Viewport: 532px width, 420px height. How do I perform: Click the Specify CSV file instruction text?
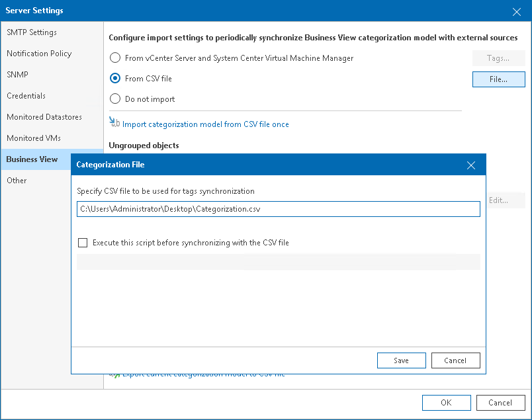tap(165, 191)
